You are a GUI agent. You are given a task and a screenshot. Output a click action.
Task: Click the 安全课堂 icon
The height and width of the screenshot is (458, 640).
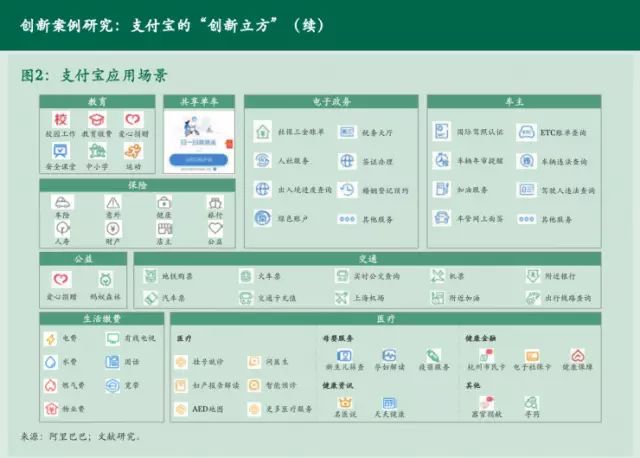tap(60, 151)
